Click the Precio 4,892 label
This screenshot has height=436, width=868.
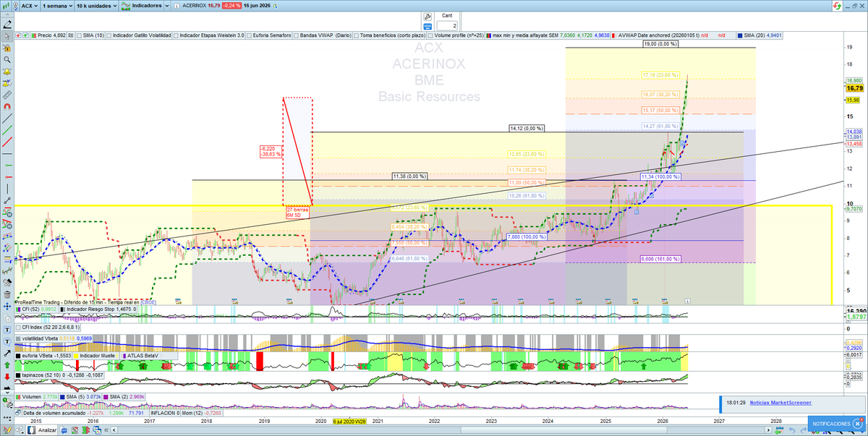(51, 35)
